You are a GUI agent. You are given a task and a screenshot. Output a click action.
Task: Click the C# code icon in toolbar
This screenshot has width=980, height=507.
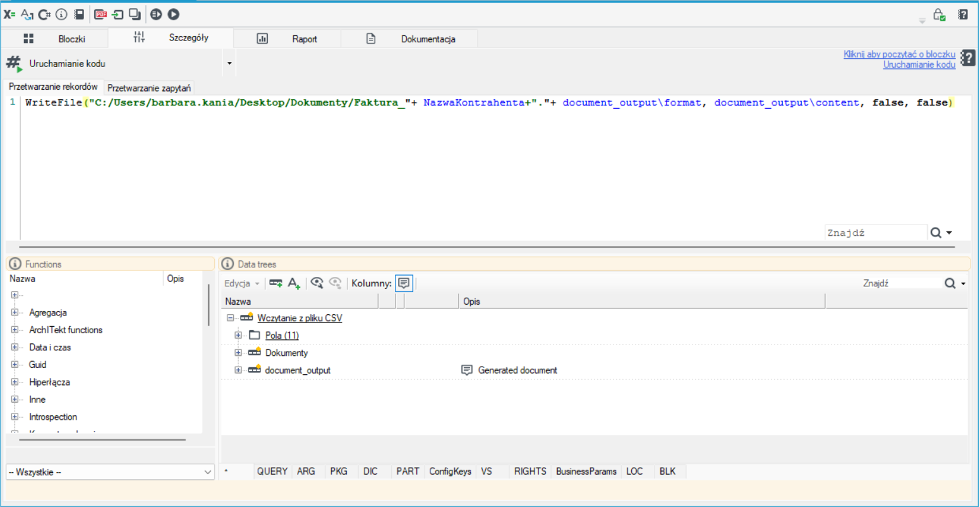coord(44,14)
